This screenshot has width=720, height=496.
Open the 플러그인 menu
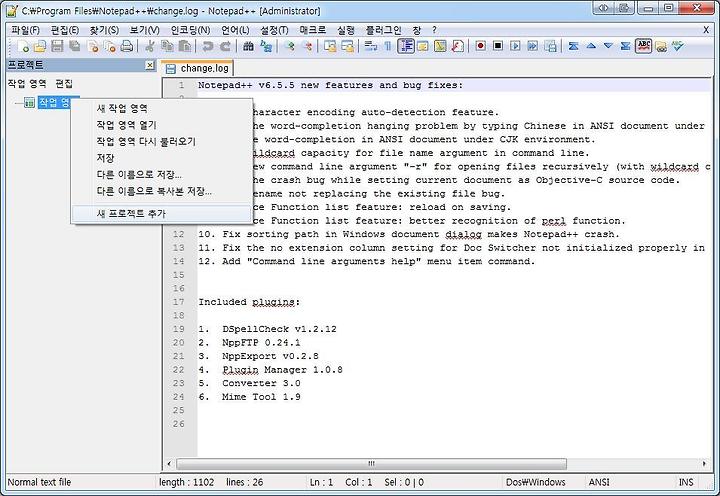click(x=383, y=30)
